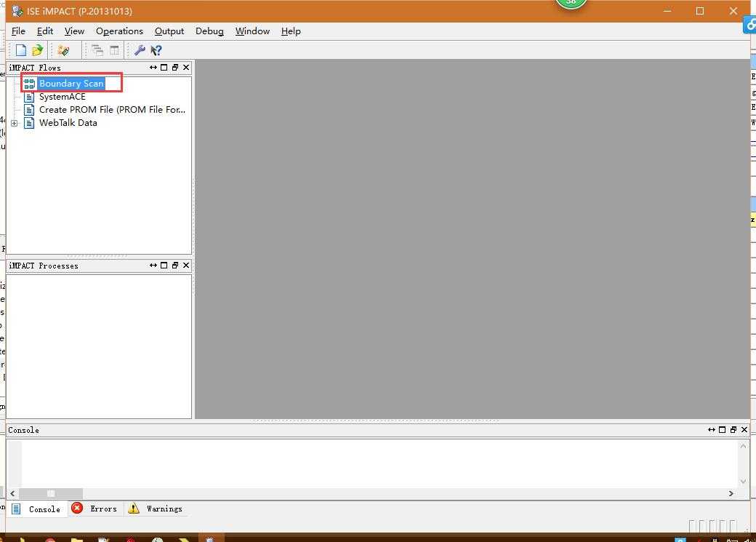
Task: Select the SystemACE flow
Action: (63, 97)
